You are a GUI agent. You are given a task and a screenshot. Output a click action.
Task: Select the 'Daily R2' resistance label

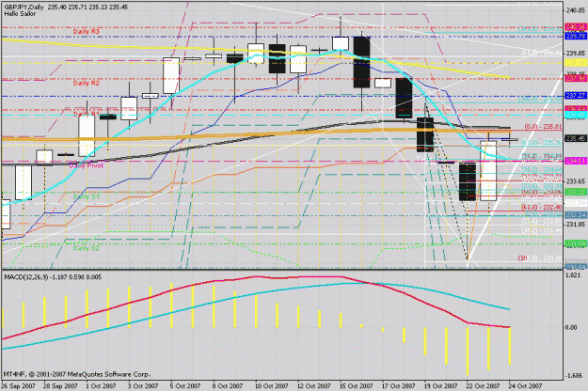[x=87, y=83]
